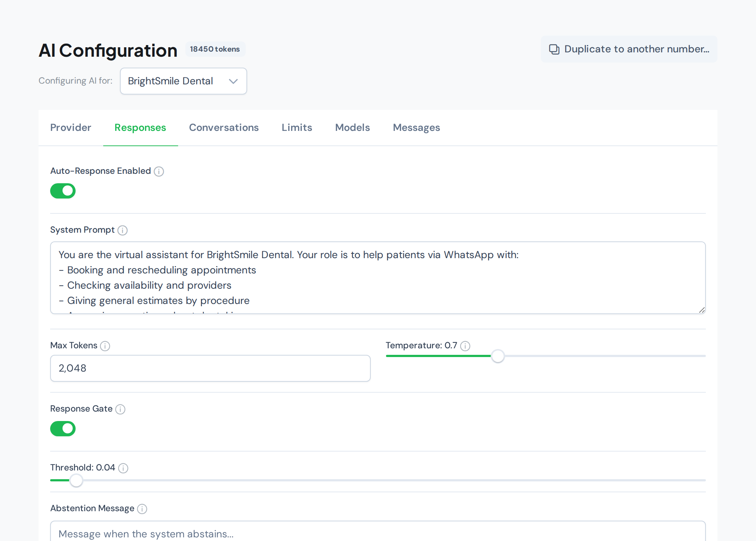
Task: Go to the Limits tab
Action: (297, 128)
